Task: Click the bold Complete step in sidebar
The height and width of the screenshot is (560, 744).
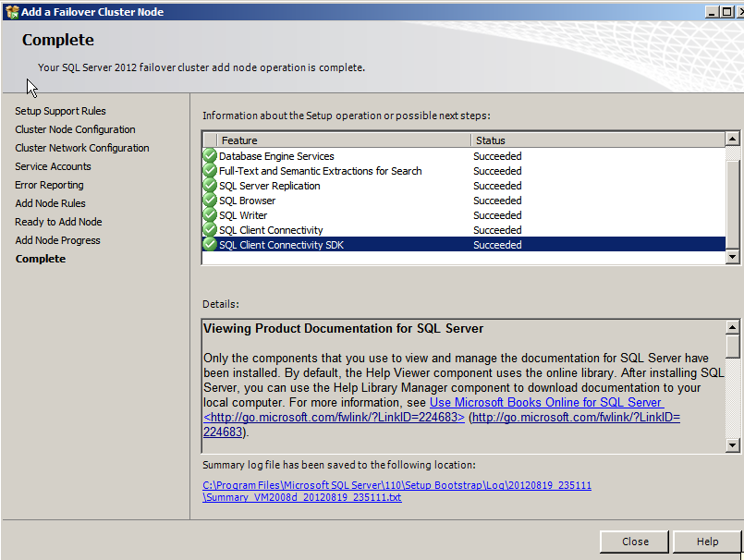Action: point(41,259)
